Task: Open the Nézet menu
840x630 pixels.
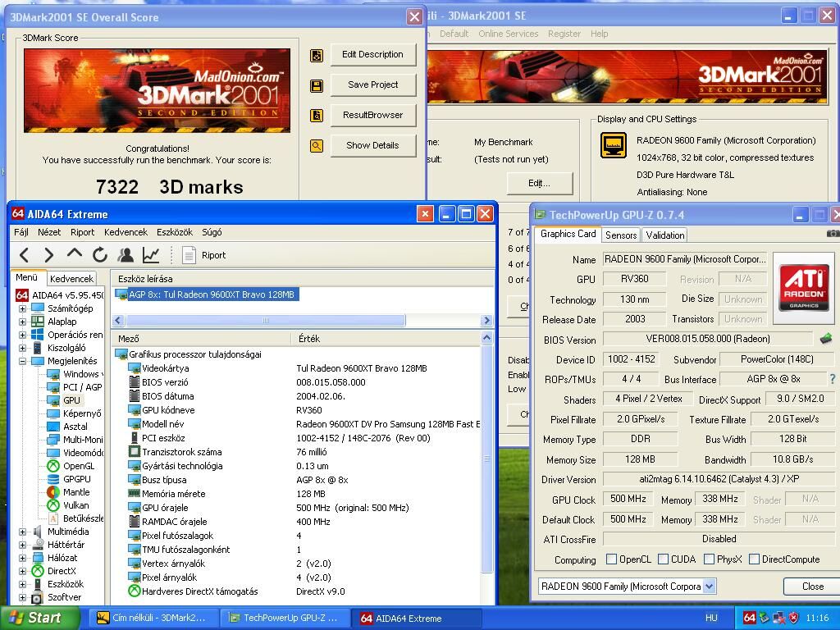Action: 49,232
